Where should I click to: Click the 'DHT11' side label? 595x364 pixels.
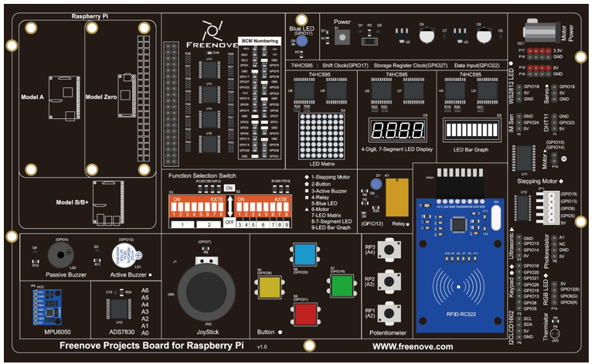[x=546, y=123]
